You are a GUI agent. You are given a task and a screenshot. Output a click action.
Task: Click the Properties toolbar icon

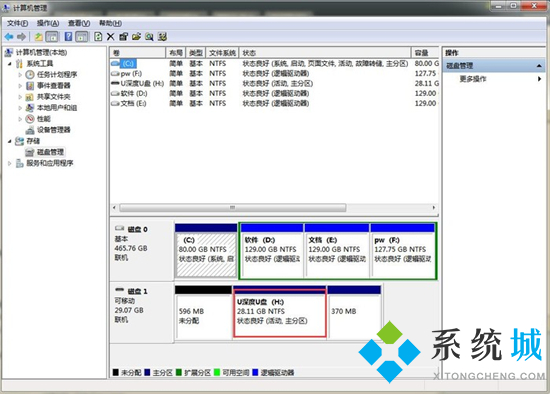tap(123, 36)
